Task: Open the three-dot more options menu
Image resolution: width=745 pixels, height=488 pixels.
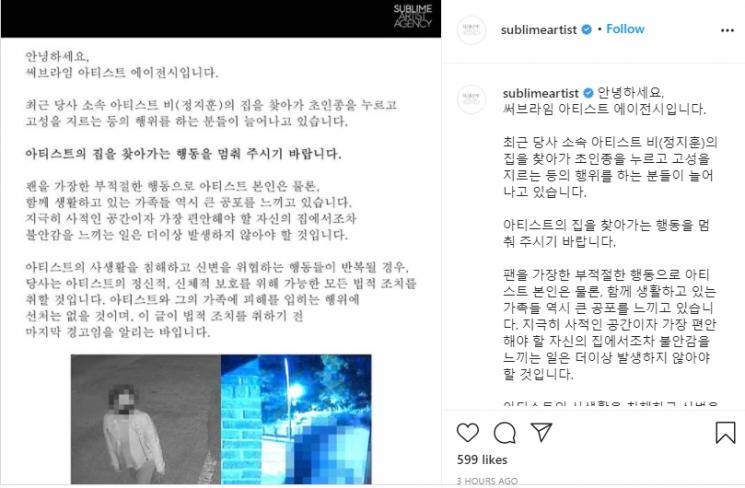Action: pos(727,30)
